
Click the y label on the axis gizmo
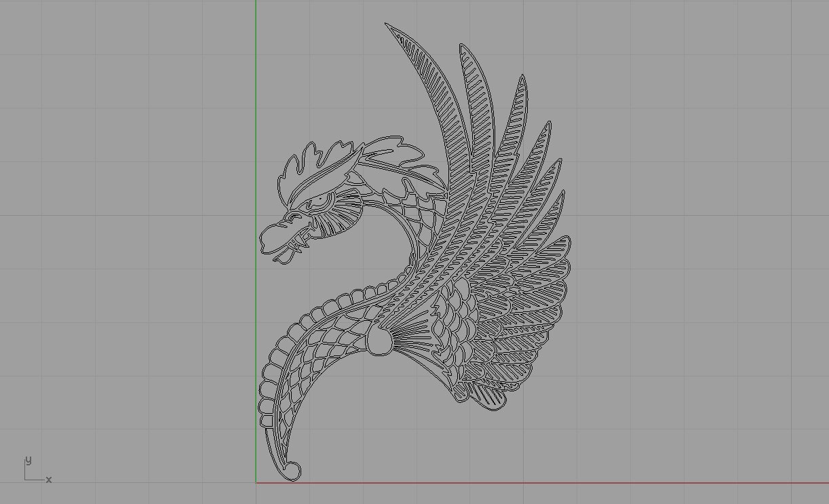pos(28,461)
